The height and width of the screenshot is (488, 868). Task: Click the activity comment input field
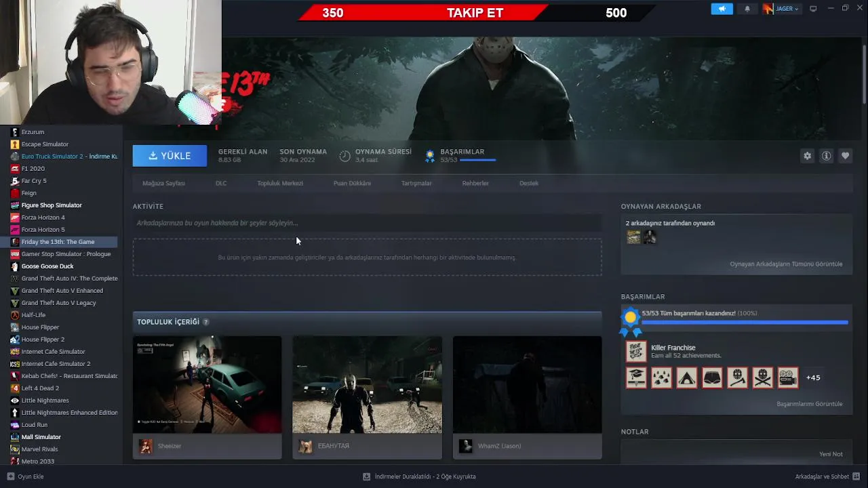pos(367,223)
